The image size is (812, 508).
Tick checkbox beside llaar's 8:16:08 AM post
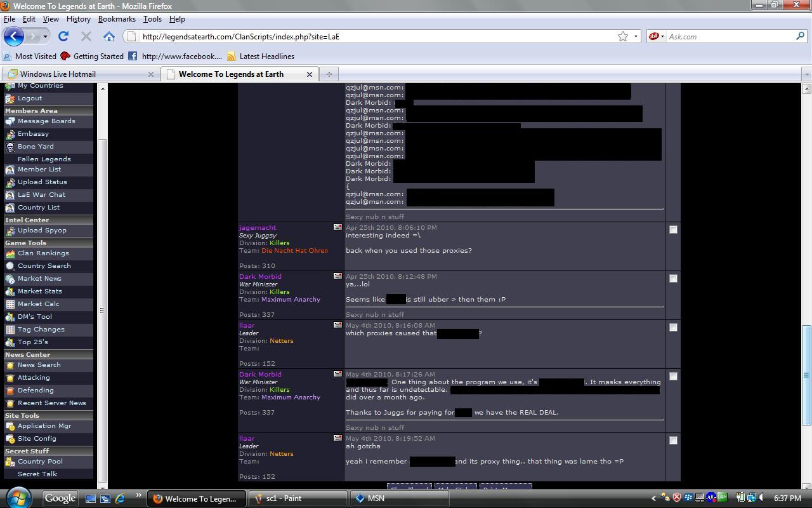pyautogui.click(x=673, y=327)
